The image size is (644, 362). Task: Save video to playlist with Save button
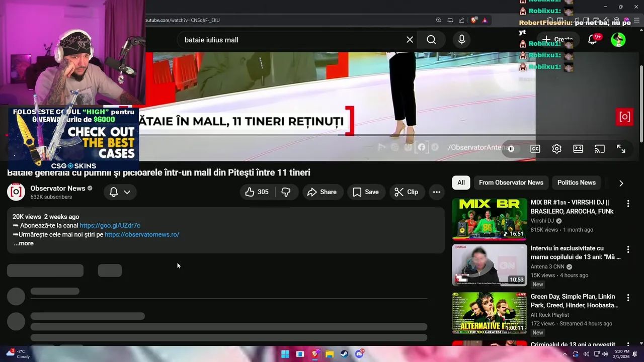point(366,192)
